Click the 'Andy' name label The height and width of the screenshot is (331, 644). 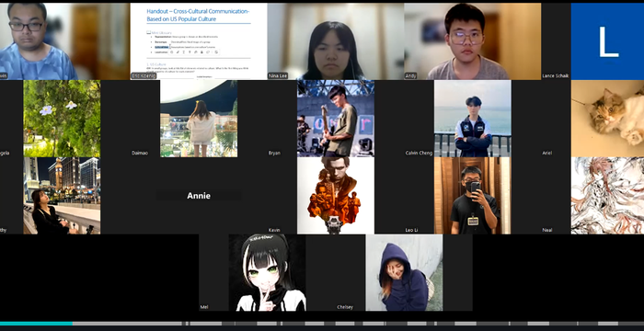(410, 76)
